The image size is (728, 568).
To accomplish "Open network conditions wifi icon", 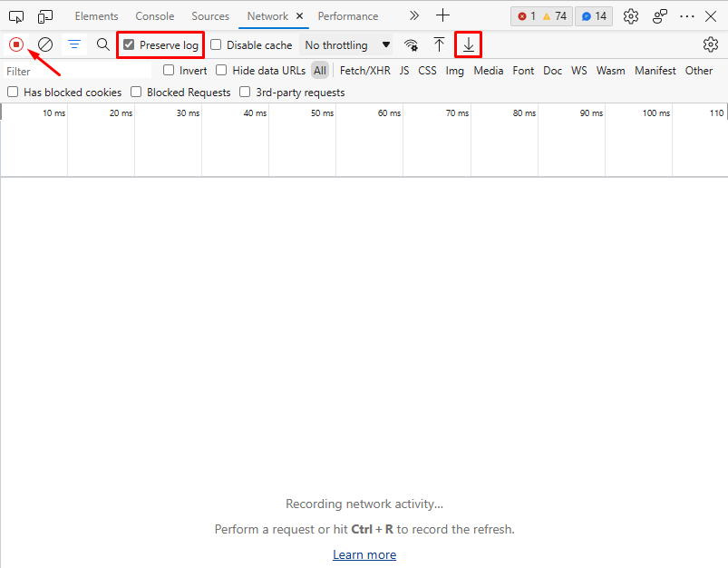I will [412, 44].
